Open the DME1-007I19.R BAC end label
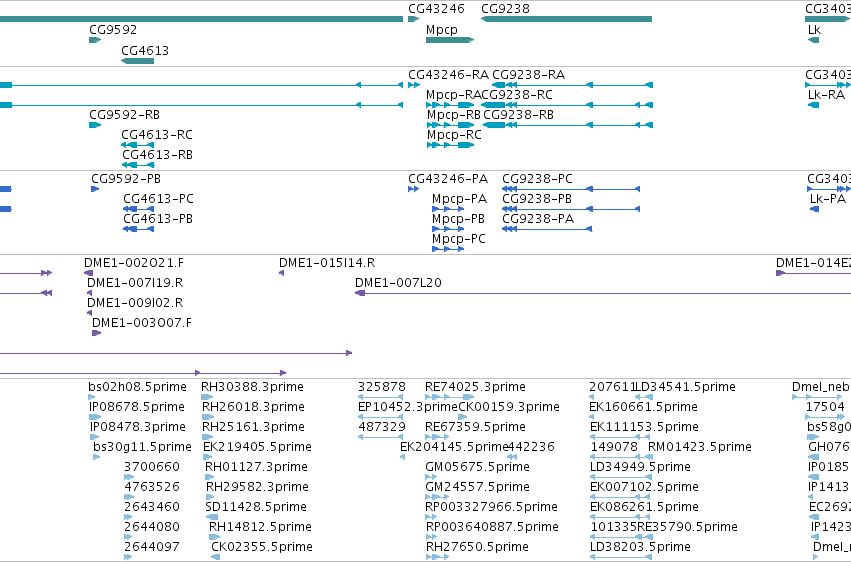The image size is (851, 562). pyautogui.click(x=135, y=283)
